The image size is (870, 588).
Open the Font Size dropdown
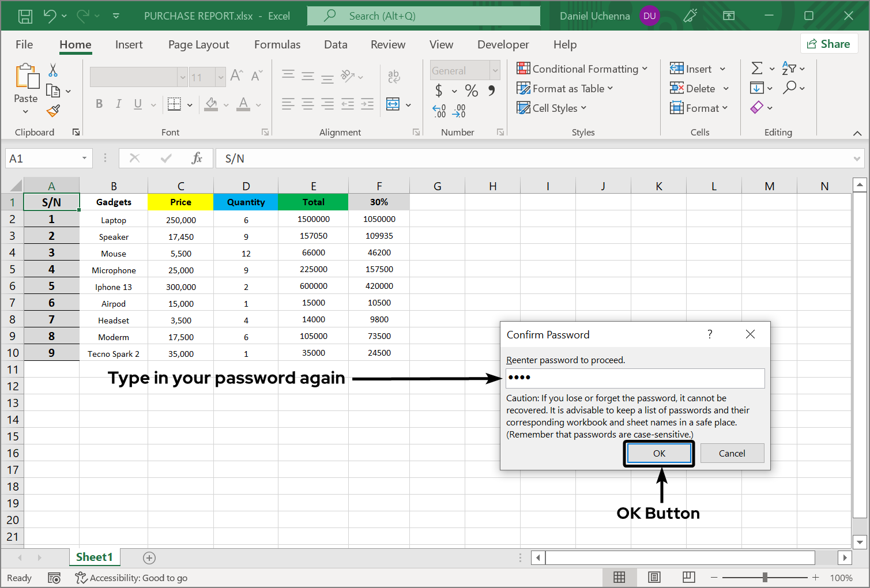click(x=220, y=77)
